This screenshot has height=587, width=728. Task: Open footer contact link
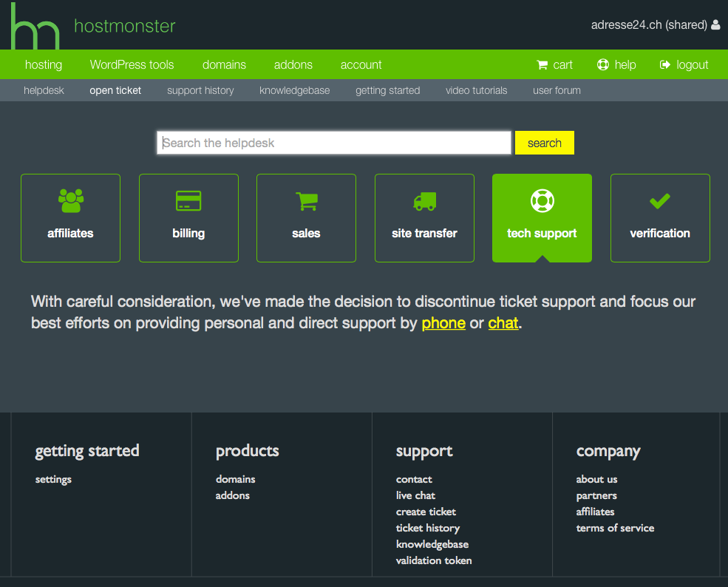(414, 479)
